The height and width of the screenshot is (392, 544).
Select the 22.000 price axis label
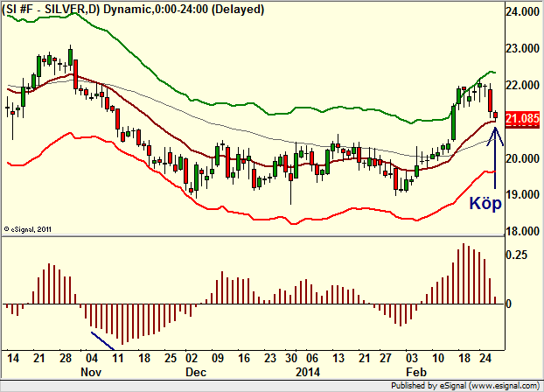click(x=522, y=85)
